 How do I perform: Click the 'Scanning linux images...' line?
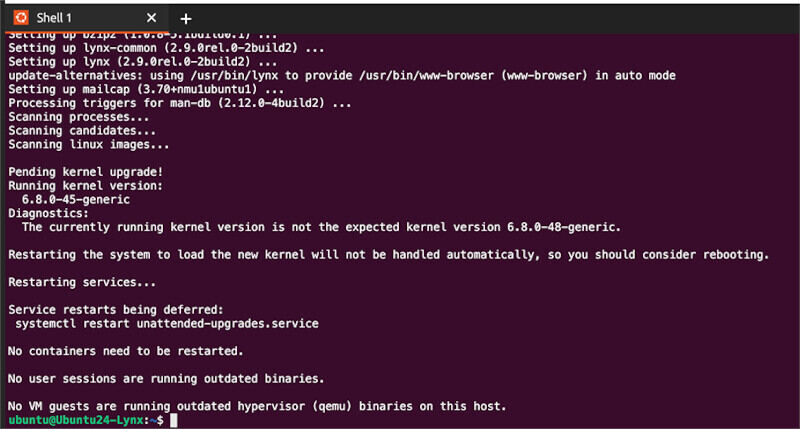pyautogui.click(x=89, y=144)
